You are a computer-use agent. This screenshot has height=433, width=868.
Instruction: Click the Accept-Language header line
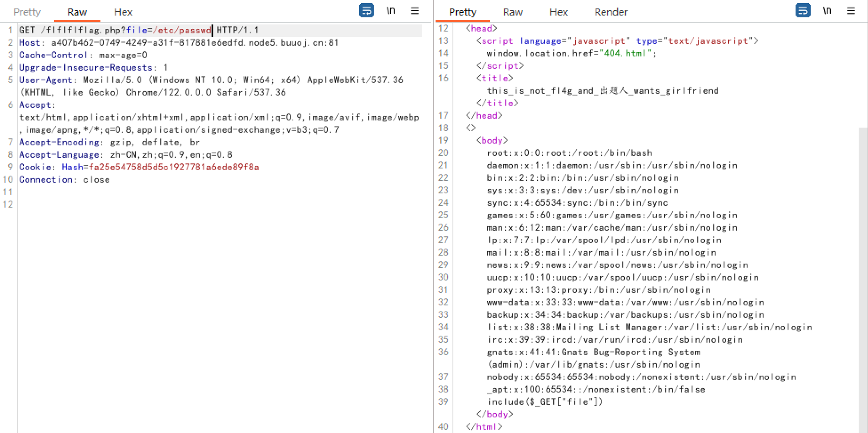126,155
